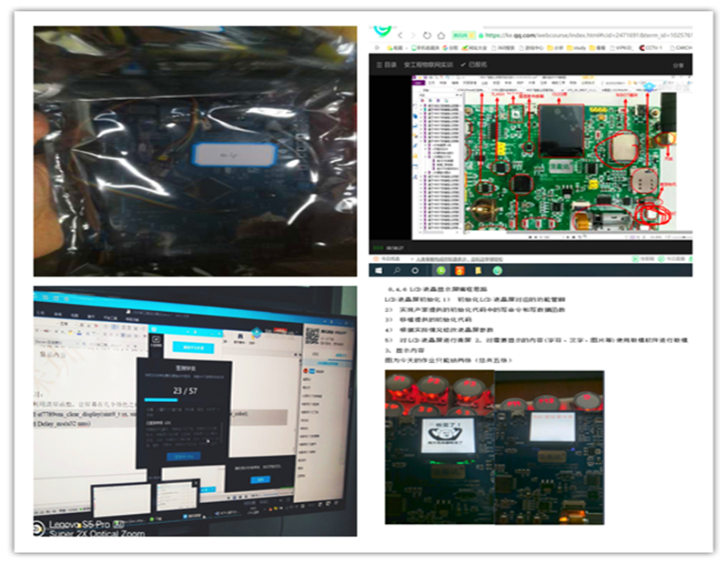This screenshot has height=564, width=728.
Task: Click the 已报名 enrolled status
Action: (474, 65)
